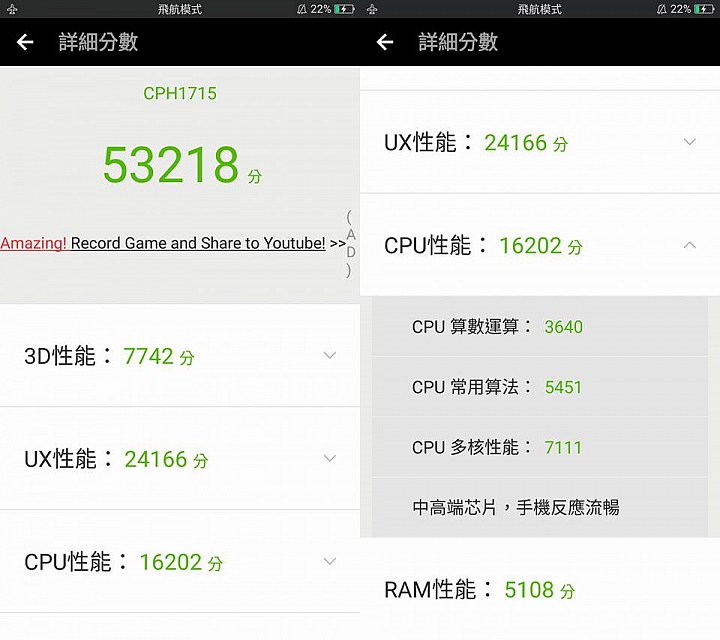Tap the (AD) label beside the banner
The image size is (720, 640).
tap(350, 243)
